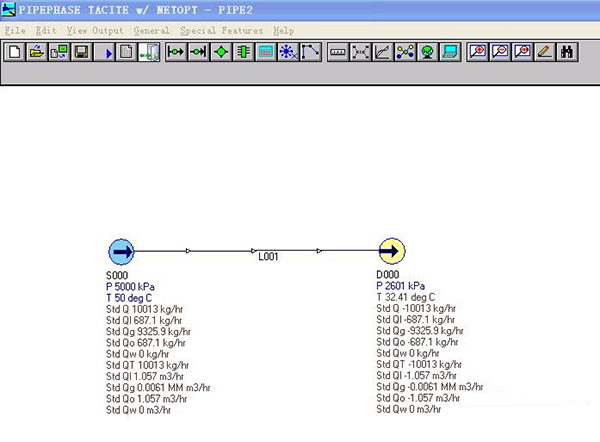Click the import files icon
600x442 pixels.
[59, 52]
